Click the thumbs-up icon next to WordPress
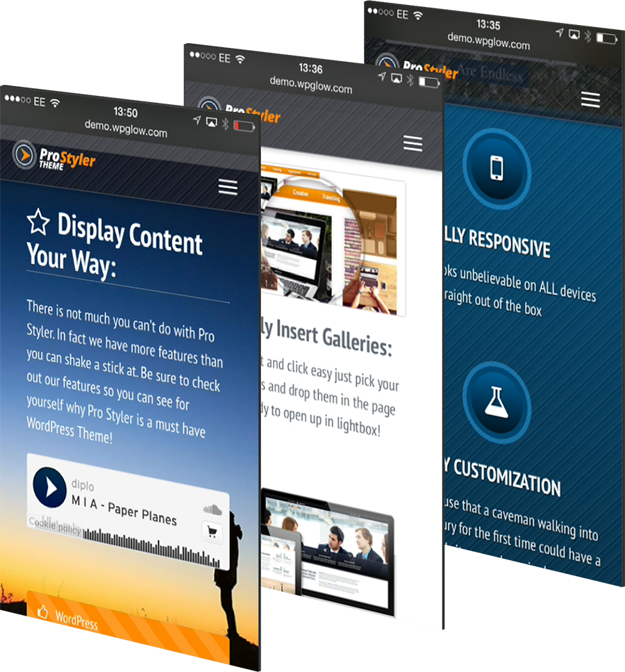 pyautogui.click(x=42, y=612)
